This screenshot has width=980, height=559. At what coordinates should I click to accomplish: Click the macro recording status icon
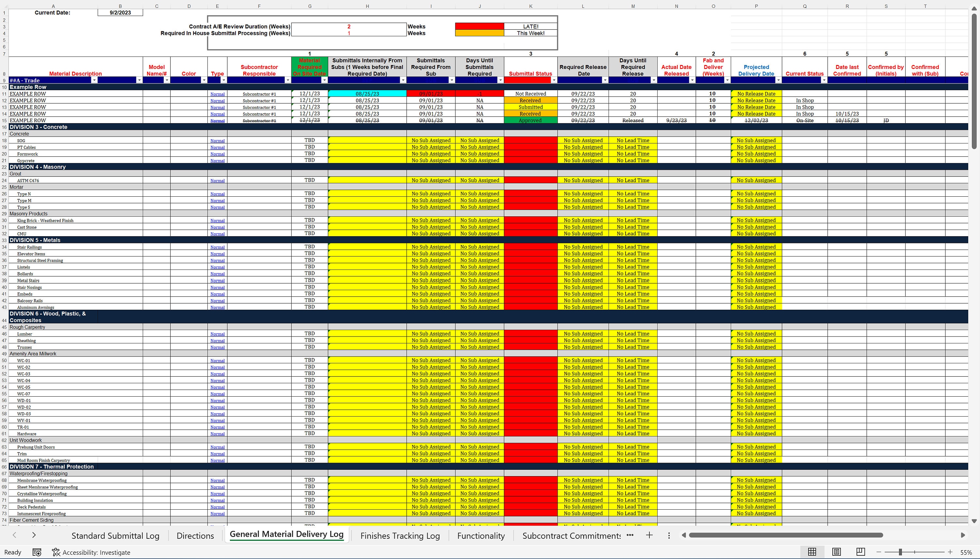[37, 552]
